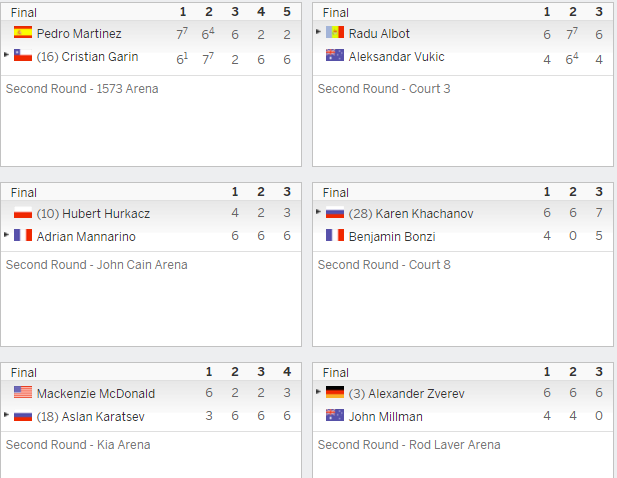
Task: Click the US flag beside Mackenzie McDonald
Action: pos(23,392)
